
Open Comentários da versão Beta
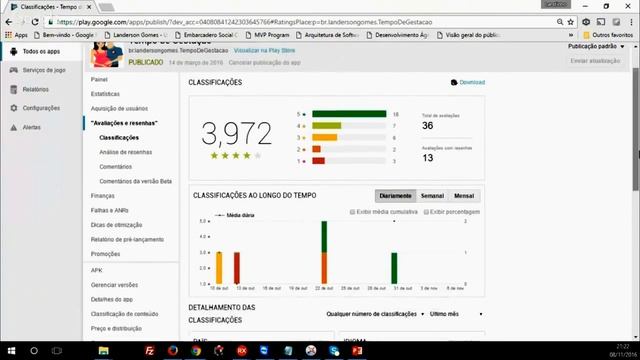click(136, 181)
